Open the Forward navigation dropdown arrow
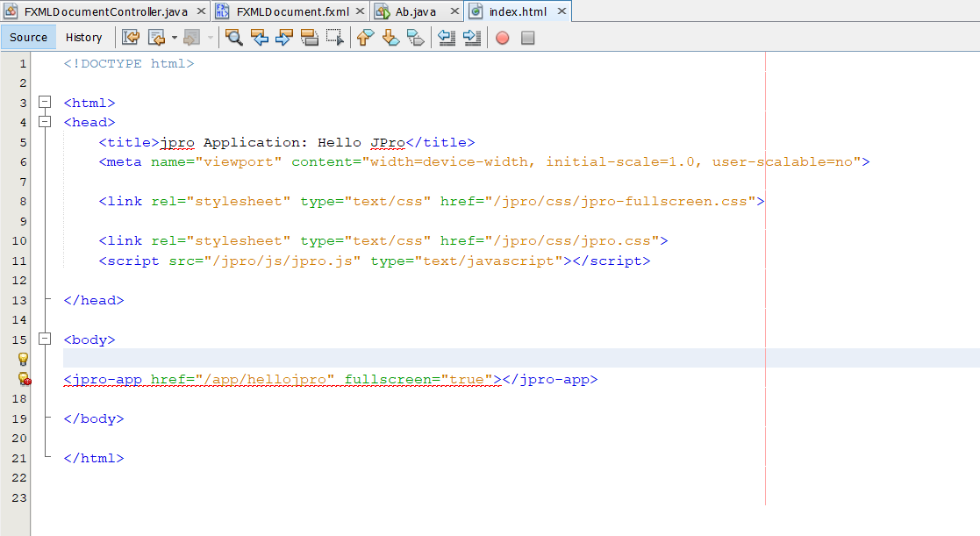 210,38
